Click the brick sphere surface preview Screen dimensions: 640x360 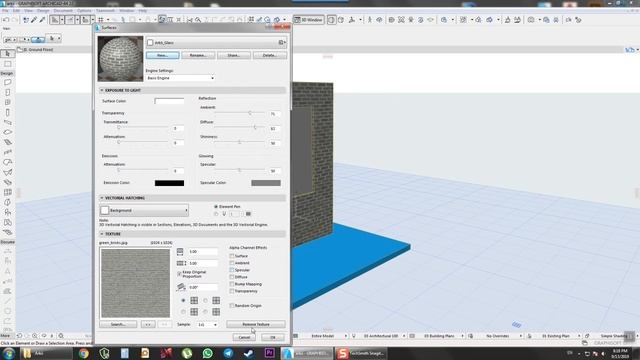[x=120, y=59]
